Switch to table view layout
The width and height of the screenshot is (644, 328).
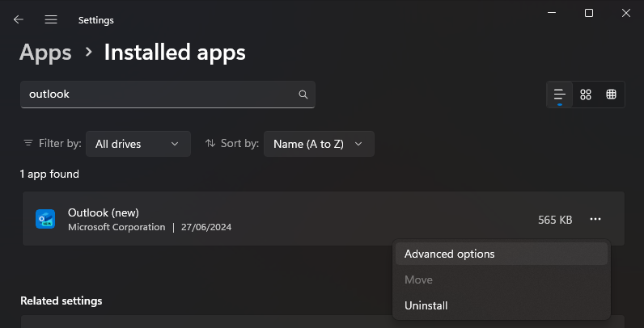click(611, 95)
